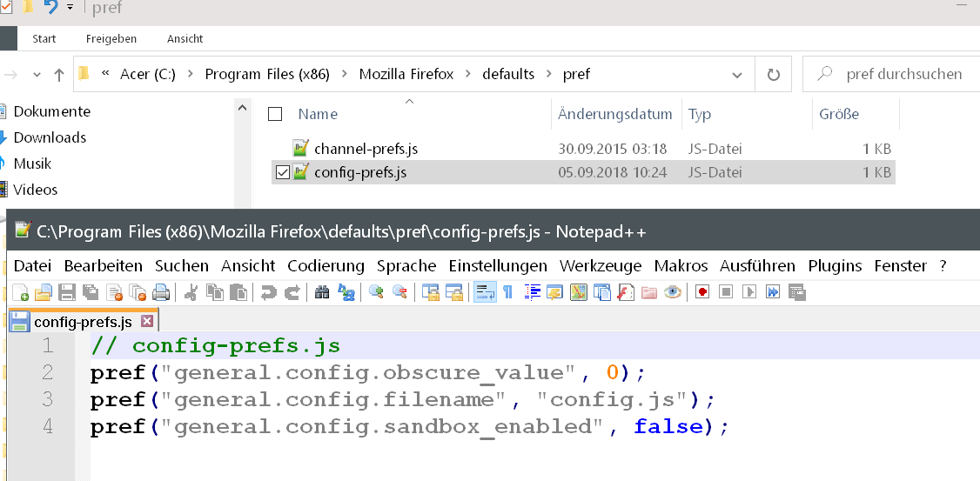Click Run Macro Multiple Times icon
The height and width of the screenshot is (481, 980).
click(x=773, y=291)
